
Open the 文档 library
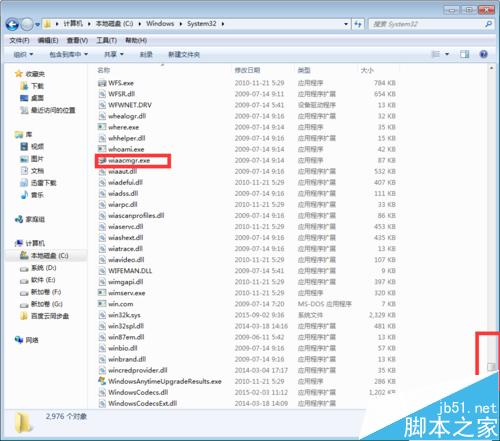[37, 171]
